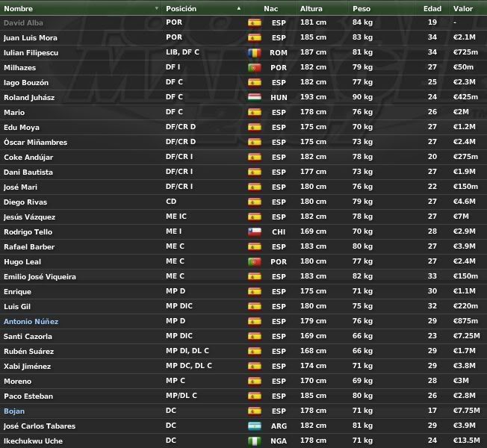
Task: Sort players by Edad column
Action: (432, 9)
